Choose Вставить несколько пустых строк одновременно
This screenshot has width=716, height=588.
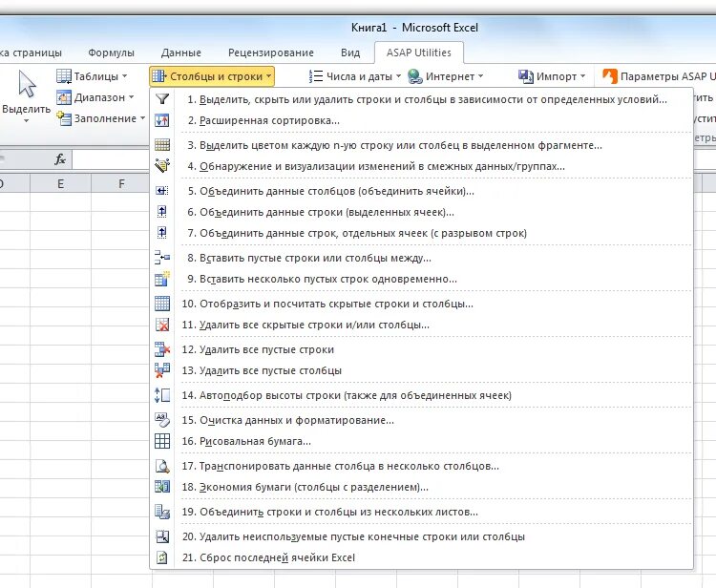click(x=422, y=279)
